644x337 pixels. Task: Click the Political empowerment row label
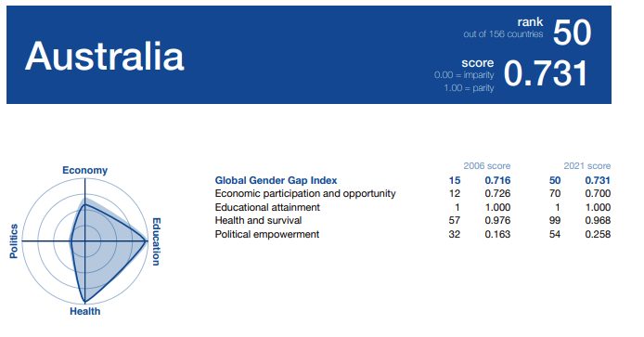[267, 234]
